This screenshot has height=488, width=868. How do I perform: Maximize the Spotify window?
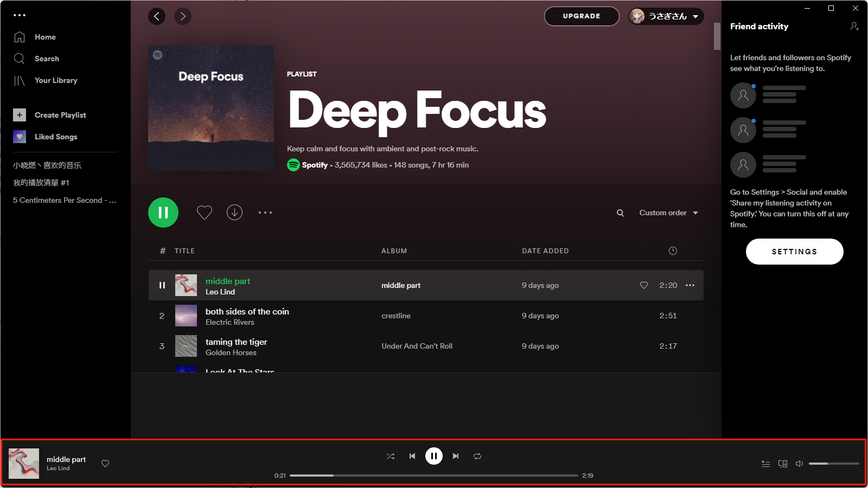[x=831, y=8]
